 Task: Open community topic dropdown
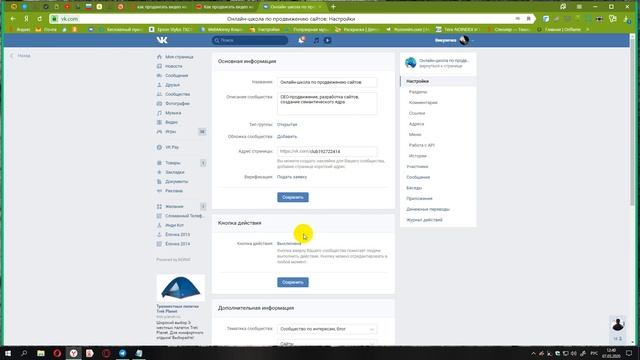point(327,329)
